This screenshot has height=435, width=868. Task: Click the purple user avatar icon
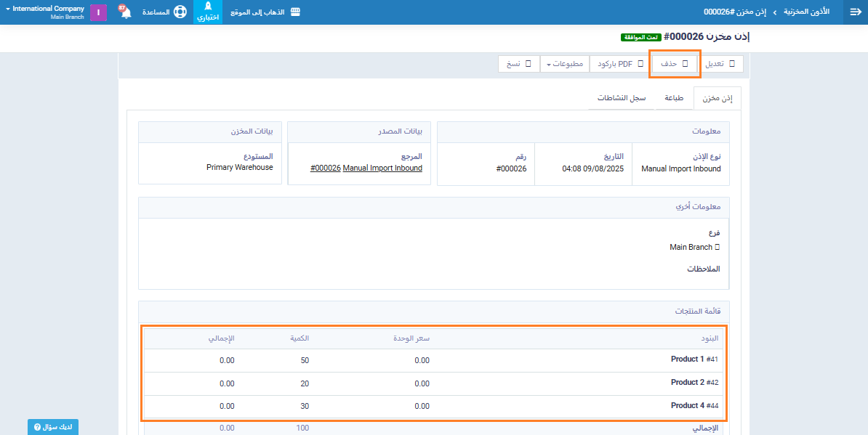[98, 12]
